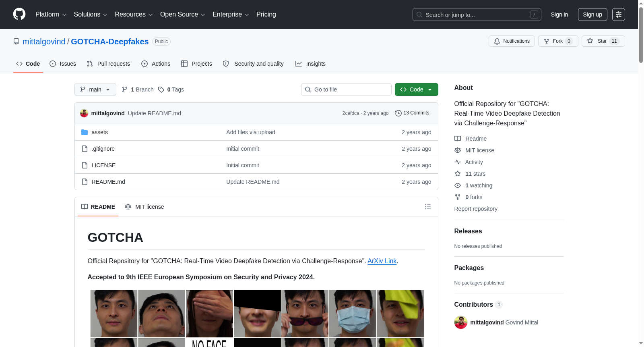Open the Pull requests tab

click(x=108, y=64)
